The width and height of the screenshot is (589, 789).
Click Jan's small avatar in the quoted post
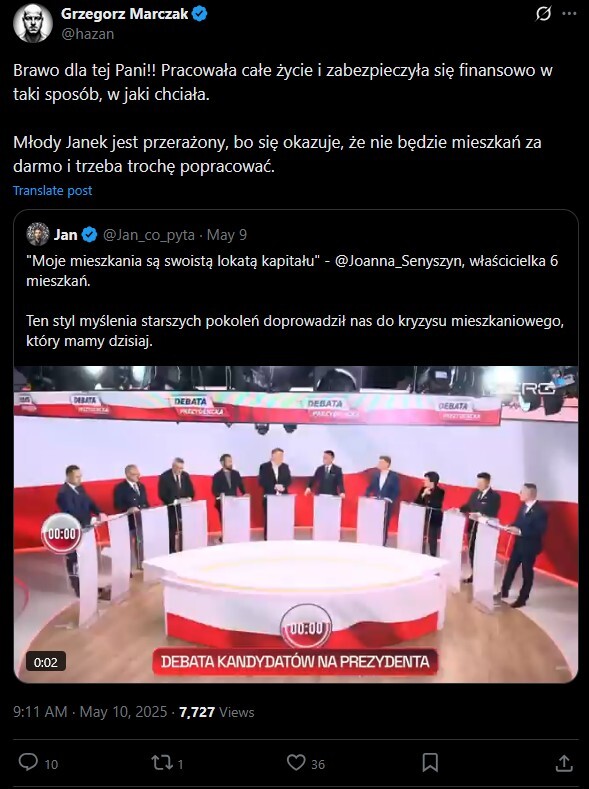point(38,234)
